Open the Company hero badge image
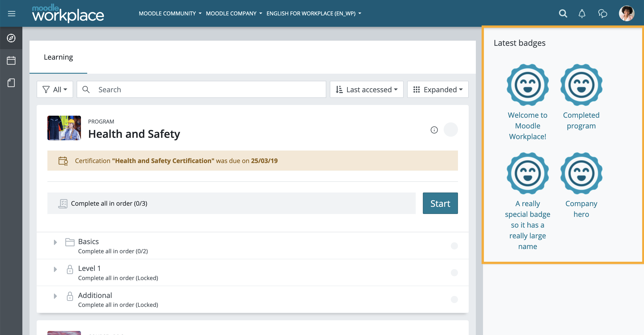Image resolution: width=644 pixels, height=335 pixels. point(581,173)
